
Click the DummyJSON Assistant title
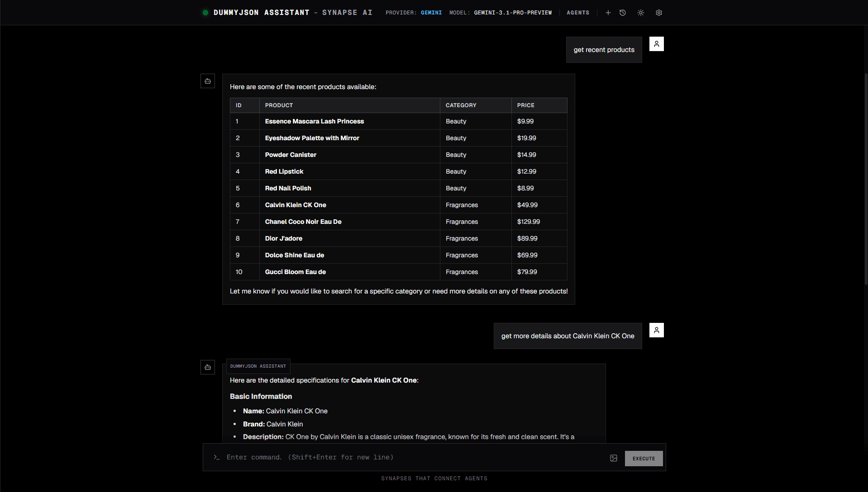coord(262,13)
